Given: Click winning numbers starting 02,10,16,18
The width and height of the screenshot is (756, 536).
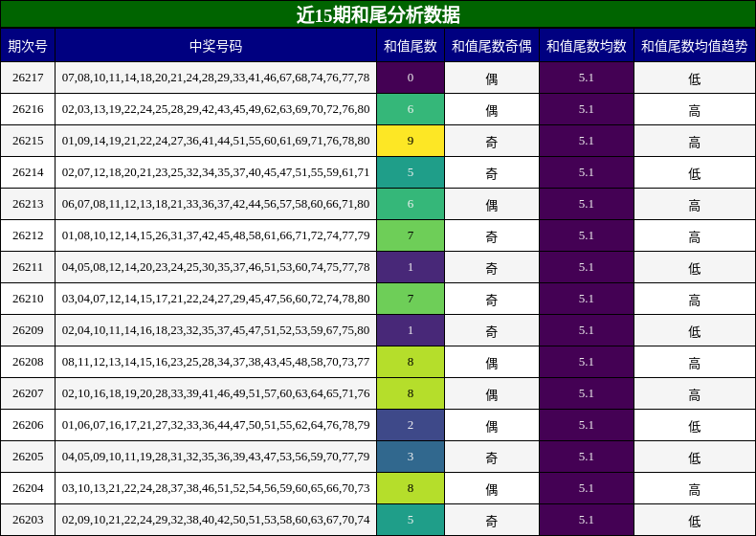Looking at the screenshot, I should click(x=215, y=393).
